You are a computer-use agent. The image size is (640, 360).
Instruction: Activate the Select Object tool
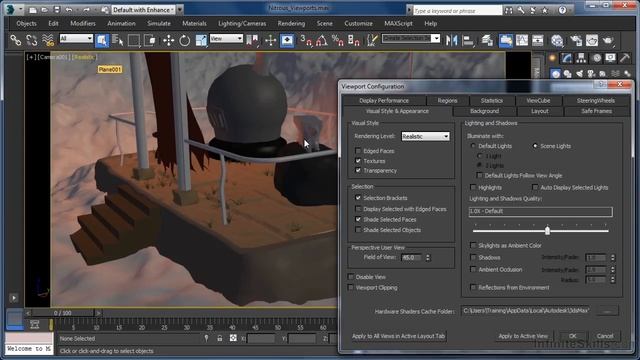click(x=102, y=40)
